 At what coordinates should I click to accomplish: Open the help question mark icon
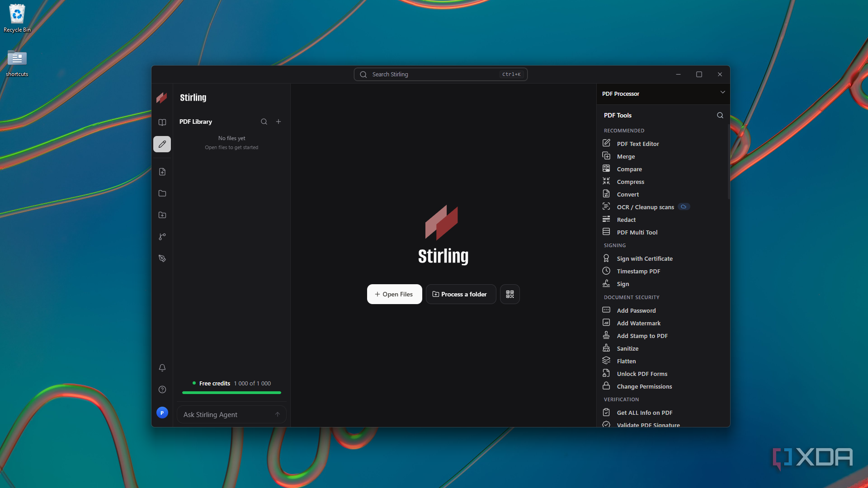(162, 389)
